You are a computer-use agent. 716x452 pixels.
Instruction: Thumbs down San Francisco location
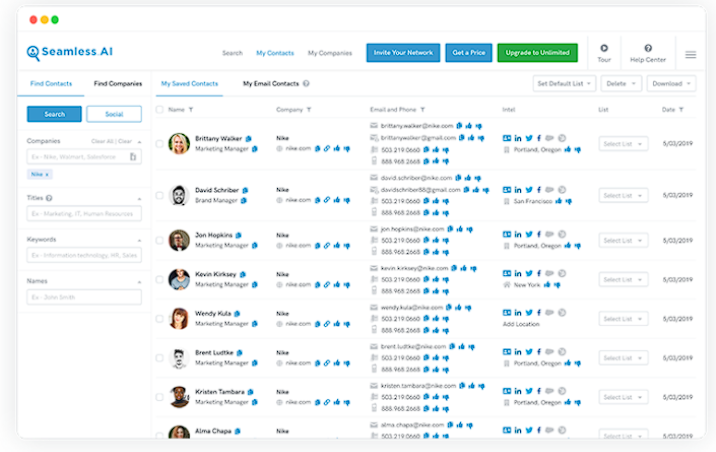569,201
